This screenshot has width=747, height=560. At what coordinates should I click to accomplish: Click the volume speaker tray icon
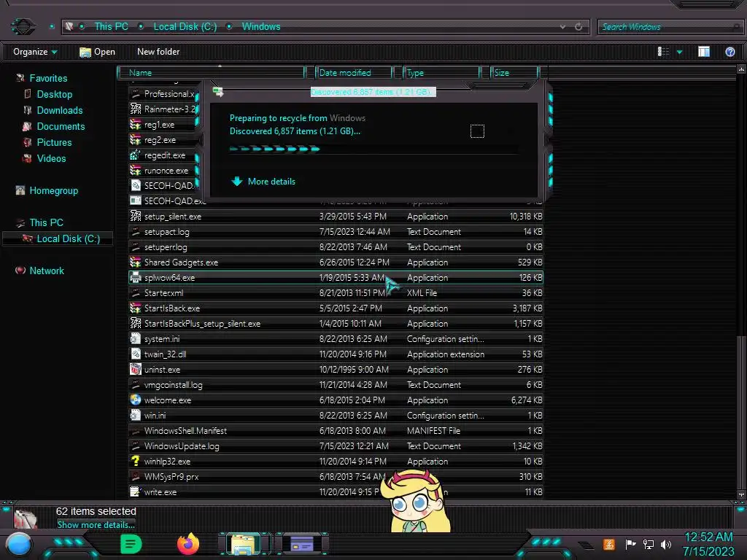tap(667, 544)
